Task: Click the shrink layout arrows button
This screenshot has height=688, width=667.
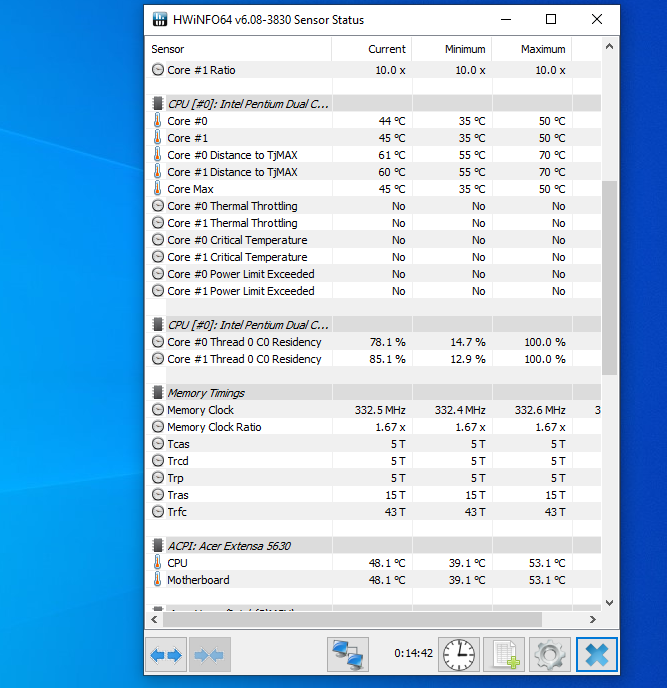Action: pyautogui.click(x=209, y=655)
